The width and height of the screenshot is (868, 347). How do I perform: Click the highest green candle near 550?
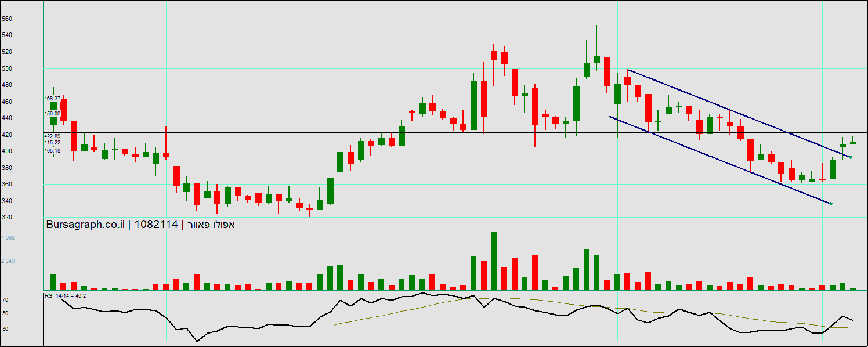596,49
